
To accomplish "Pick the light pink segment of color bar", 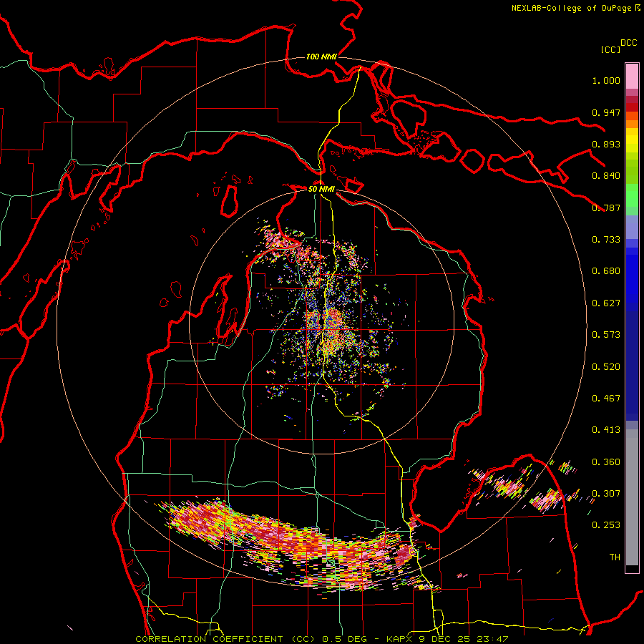I will point(632,76).
